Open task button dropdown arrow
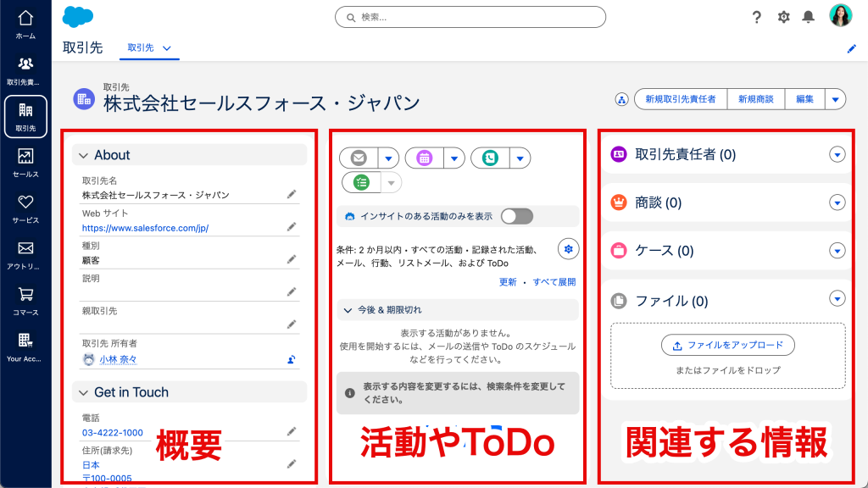The width and height of the screenshot is (868, 488). 392,183
